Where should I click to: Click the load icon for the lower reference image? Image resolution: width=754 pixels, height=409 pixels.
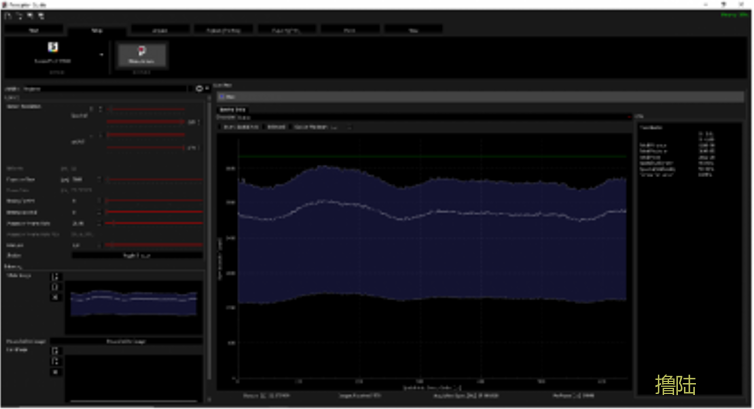point(55,351)
